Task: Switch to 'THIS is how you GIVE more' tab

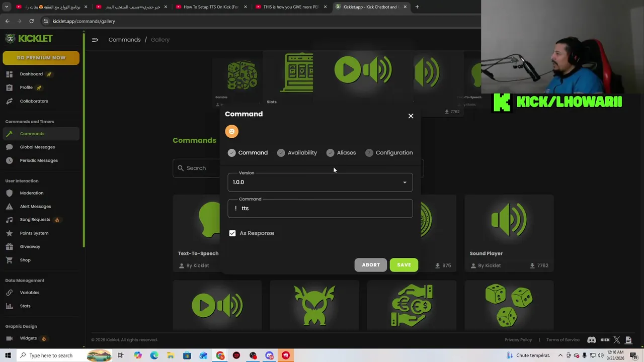Action: click(291, 7)
